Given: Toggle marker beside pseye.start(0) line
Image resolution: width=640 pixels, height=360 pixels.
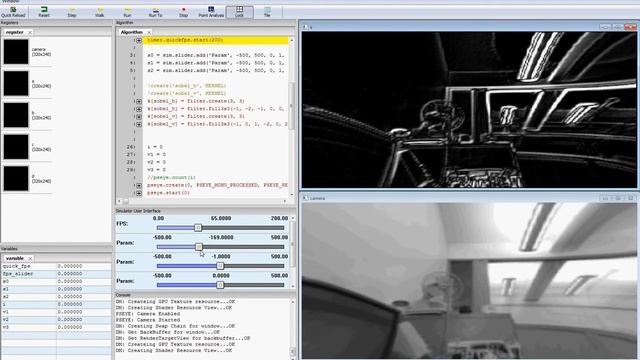Looking at the screenshot, I should pos(139,193).
